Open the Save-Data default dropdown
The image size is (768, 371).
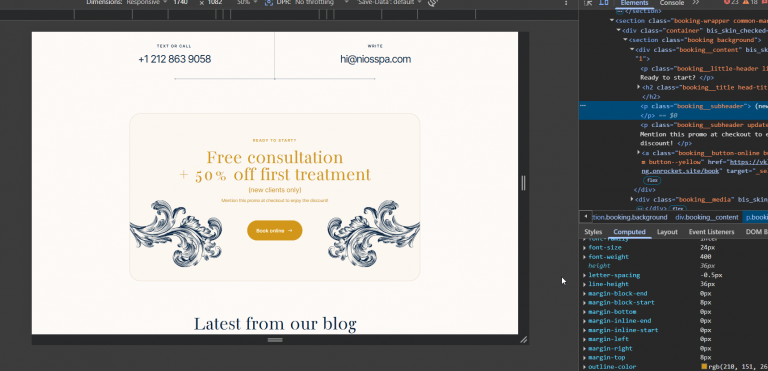389,2
